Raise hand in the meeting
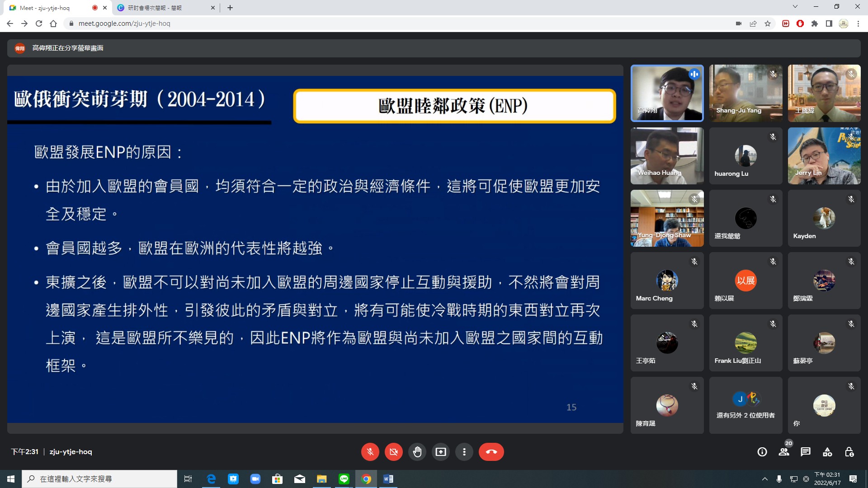The width and height of the screenshot is (868, 488). [x=417, y=452]
